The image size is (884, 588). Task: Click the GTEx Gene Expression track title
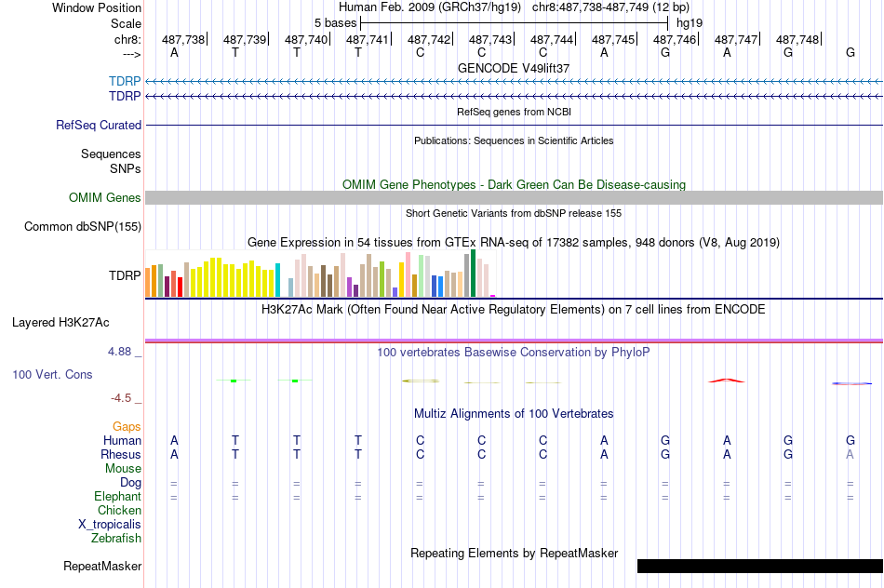[x=514, y=243]
